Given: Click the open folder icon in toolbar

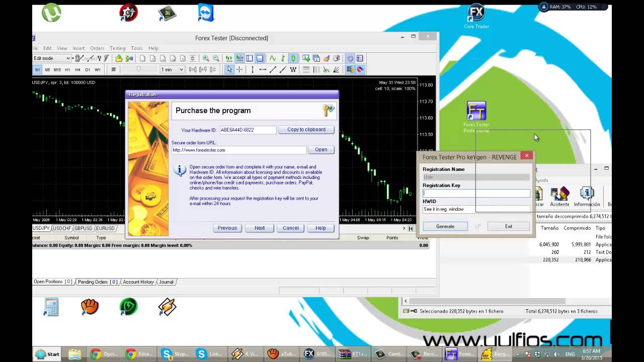Looking at the screenshot, I should [119, 58].
